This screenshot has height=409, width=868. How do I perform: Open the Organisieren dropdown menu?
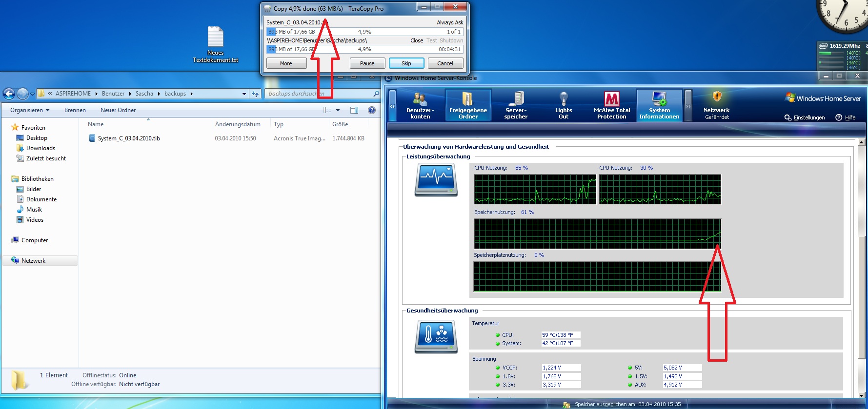pos(29,110)
